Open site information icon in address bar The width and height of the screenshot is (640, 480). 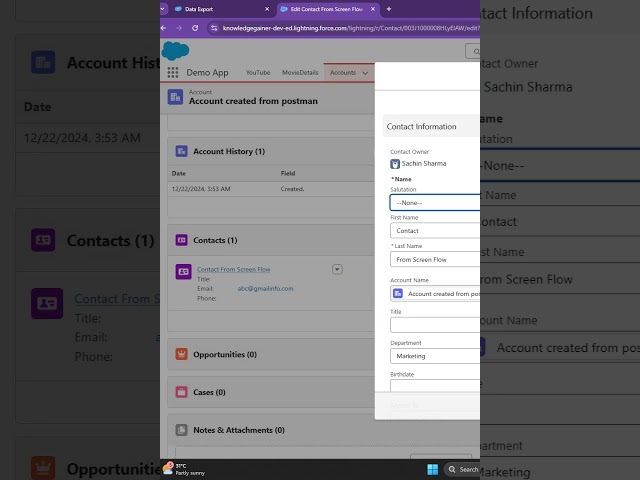pyautogui.click(x=214, y=28)
